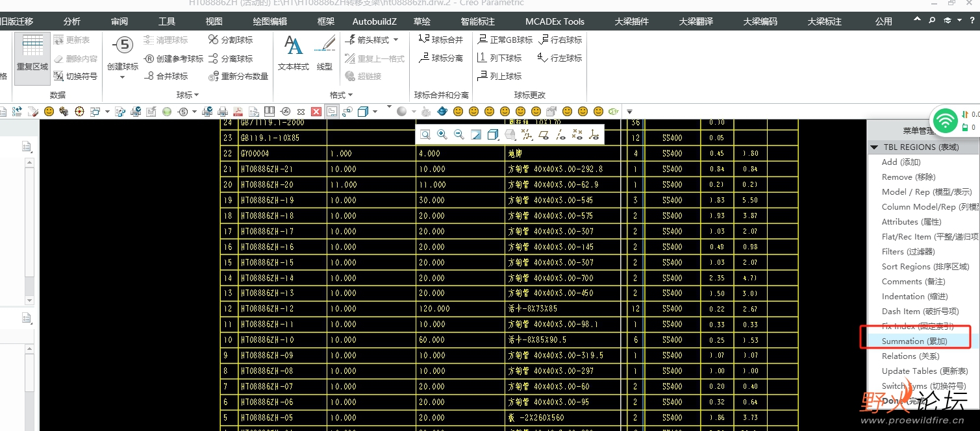Open the MCADEx Tools ribbon tab

555,21
